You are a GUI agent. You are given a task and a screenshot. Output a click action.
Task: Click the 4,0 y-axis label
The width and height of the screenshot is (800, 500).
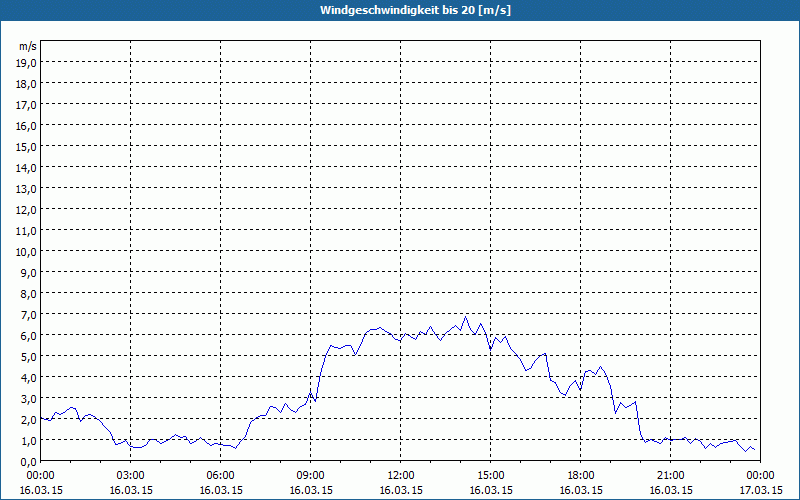28,378
